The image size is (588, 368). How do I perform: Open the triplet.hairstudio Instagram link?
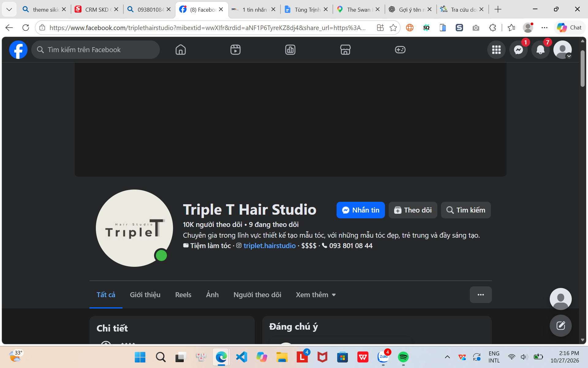[x=269, y=246]
